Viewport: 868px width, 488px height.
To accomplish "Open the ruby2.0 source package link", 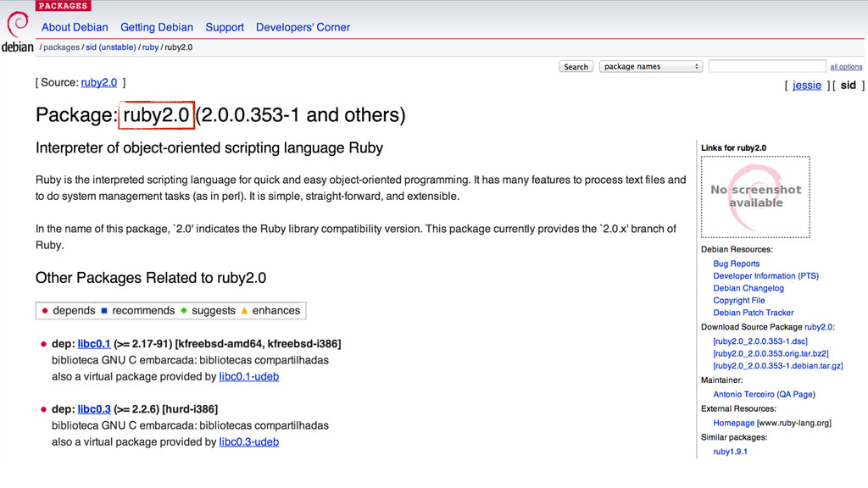I will tap(99, 82).
